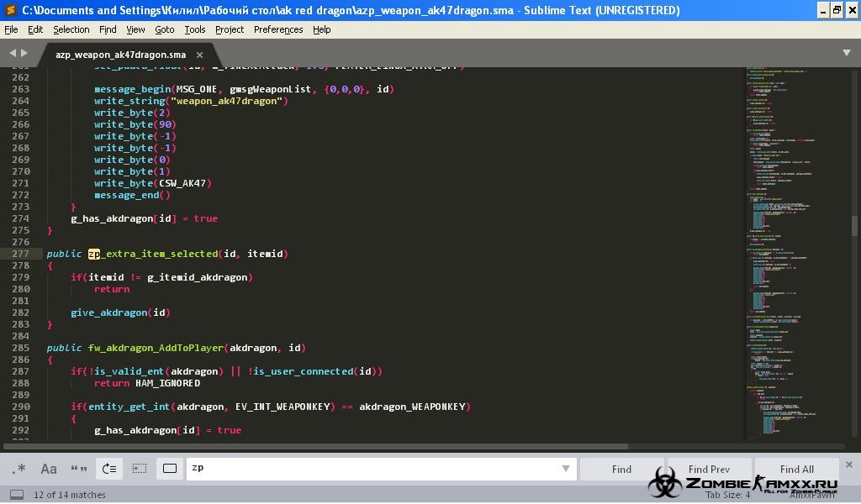Screen dimensions: 861x504
Task: Click line number 285 in gutter
Action: (x=20, y=348)
